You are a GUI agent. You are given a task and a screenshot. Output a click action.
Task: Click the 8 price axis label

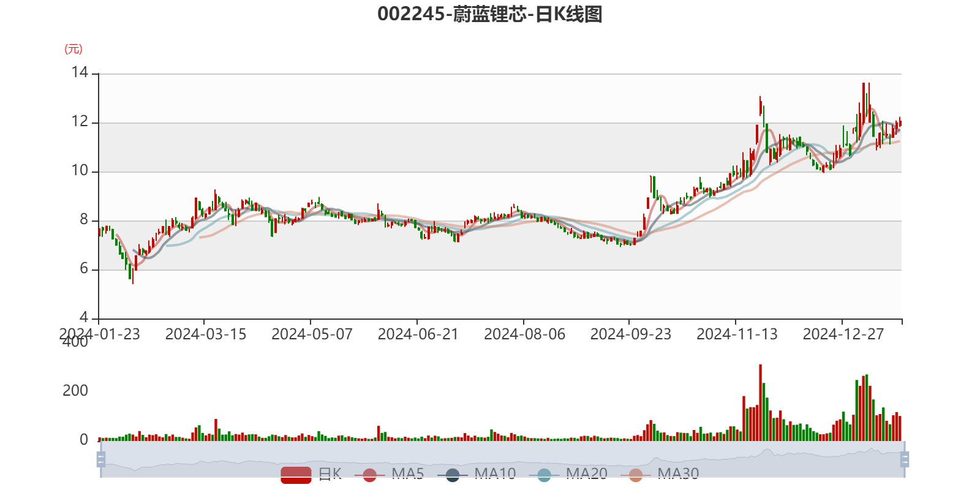pos(84,220)
